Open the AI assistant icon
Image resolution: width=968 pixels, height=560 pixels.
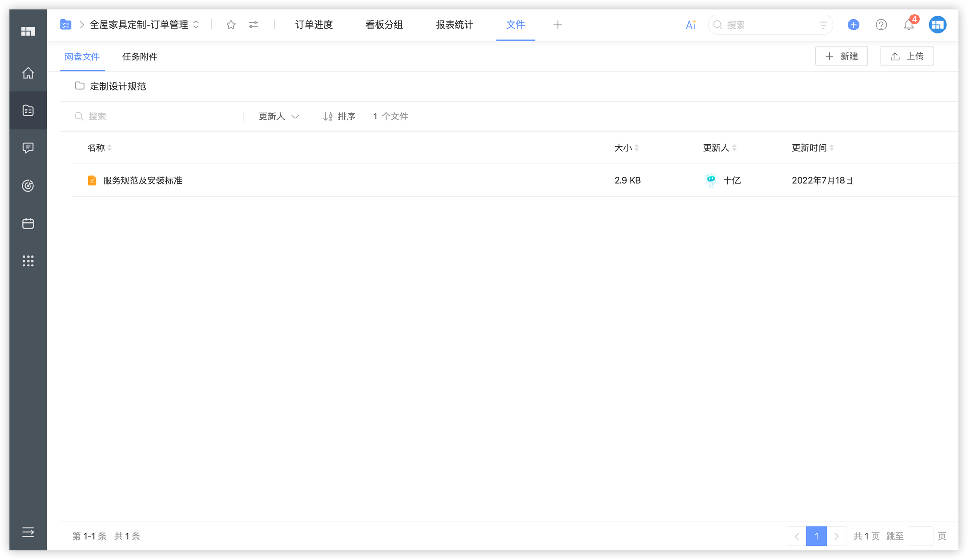point(690,25)
